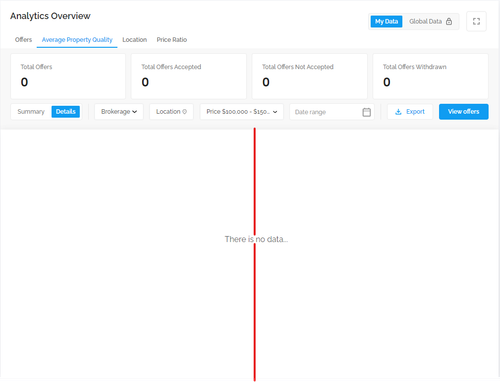Select the Details view toggle

(66, 112)
